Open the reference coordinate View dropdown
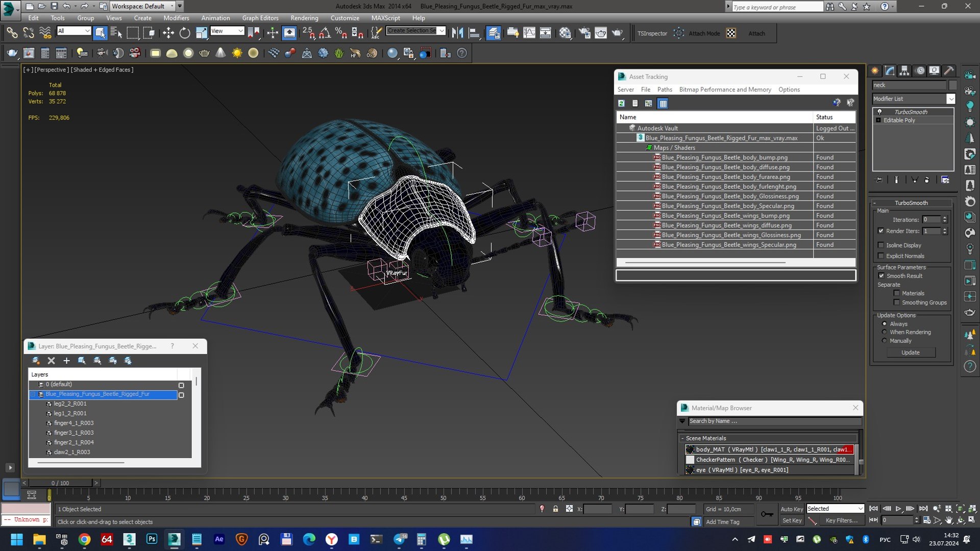Image resolution: width=980 pixels, height=551 pixels. click(x=227, y=31)
